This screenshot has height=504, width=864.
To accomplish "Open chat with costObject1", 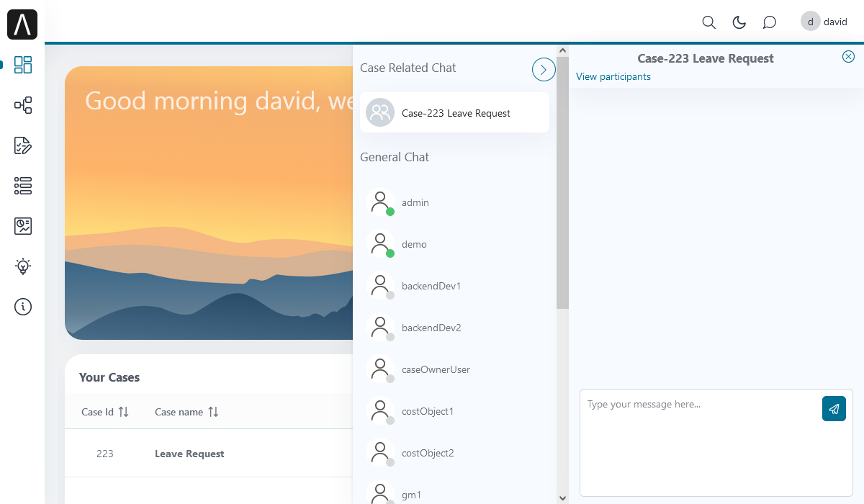I will [454, 411].
